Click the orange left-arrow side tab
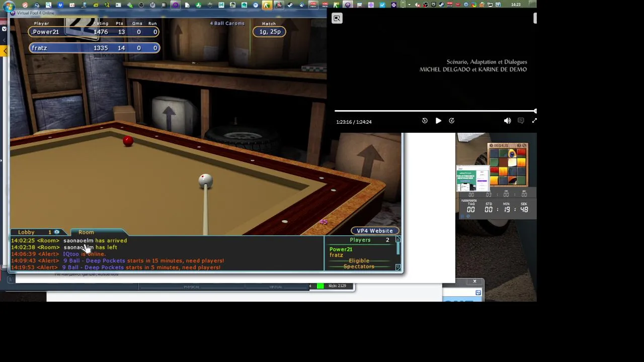This screenshot has width=644, height=362. pos(5,51)
